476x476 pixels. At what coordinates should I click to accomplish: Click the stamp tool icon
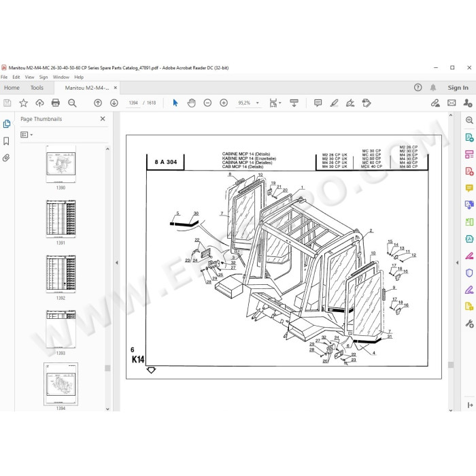pyautogui.click(x=367, y=103)
